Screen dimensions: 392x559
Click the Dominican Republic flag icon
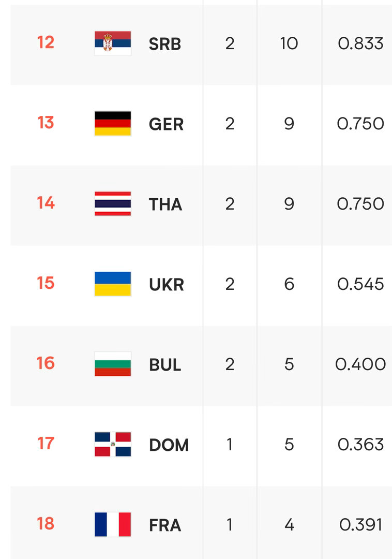point(113,445)
